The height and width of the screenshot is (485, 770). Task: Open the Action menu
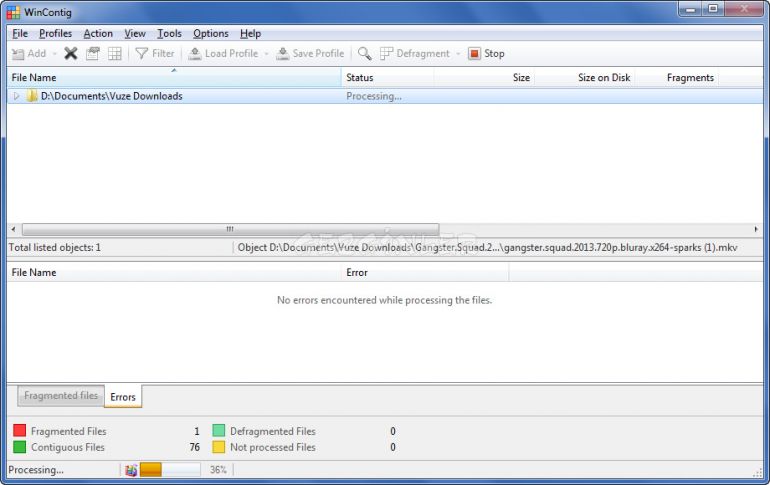(x=98, y=33)
